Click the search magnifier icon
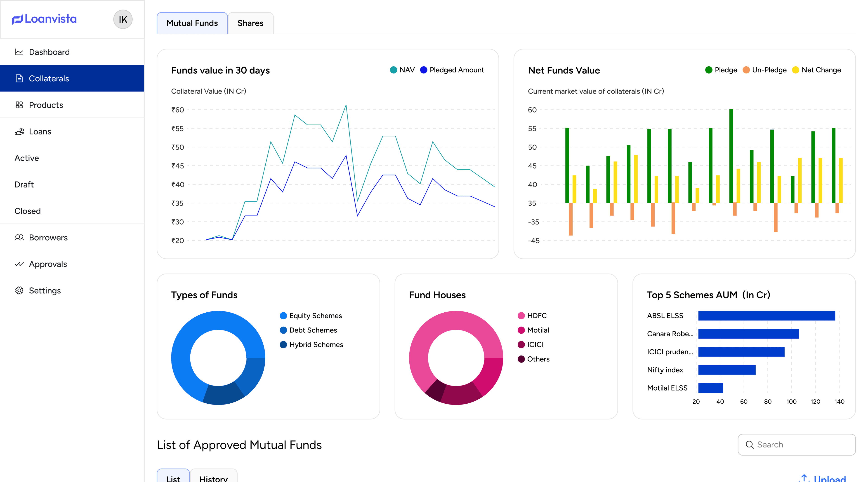 point(749,445)
